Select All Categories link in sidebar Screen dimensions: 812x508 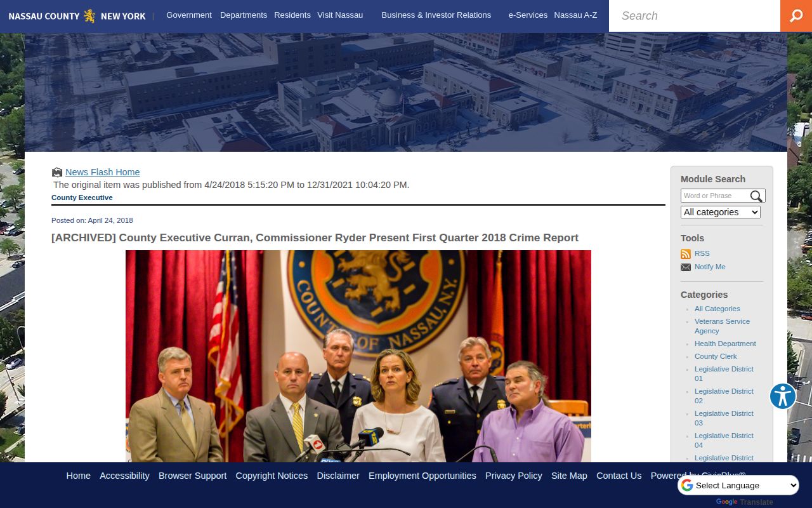pyautogui.click(x=717, y=309)
